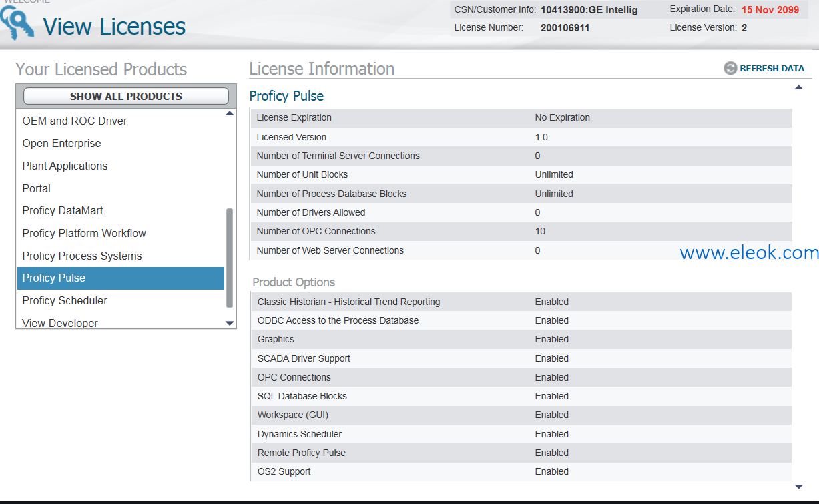The width and height of the screenshot is (819, 504).
Task: Click the SCADA Driver Support option
Action: click(x=304, y=358)
